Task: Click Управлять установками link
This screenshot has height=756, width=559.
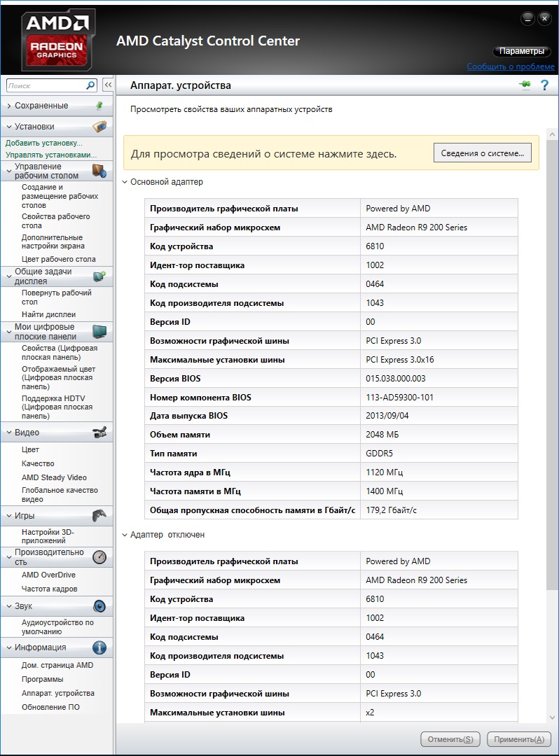Action: pyautogui.click(x=51, y=155)
